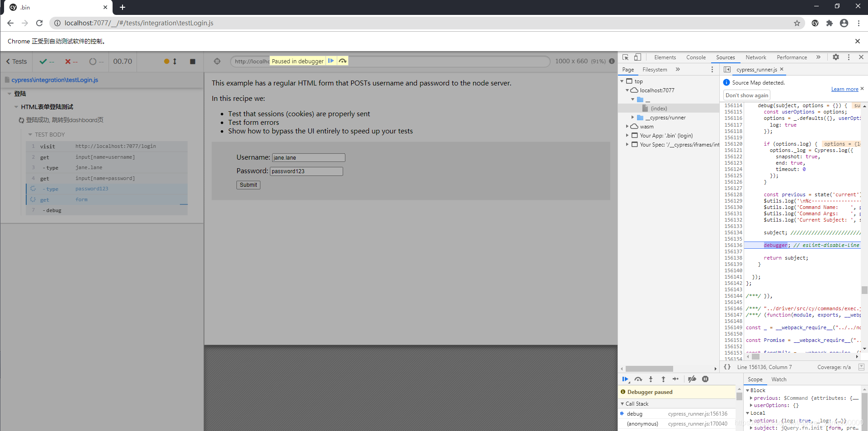Collapse the Local scope section
The height and width of the screenshot is (431, 868).
pos(748,413)
